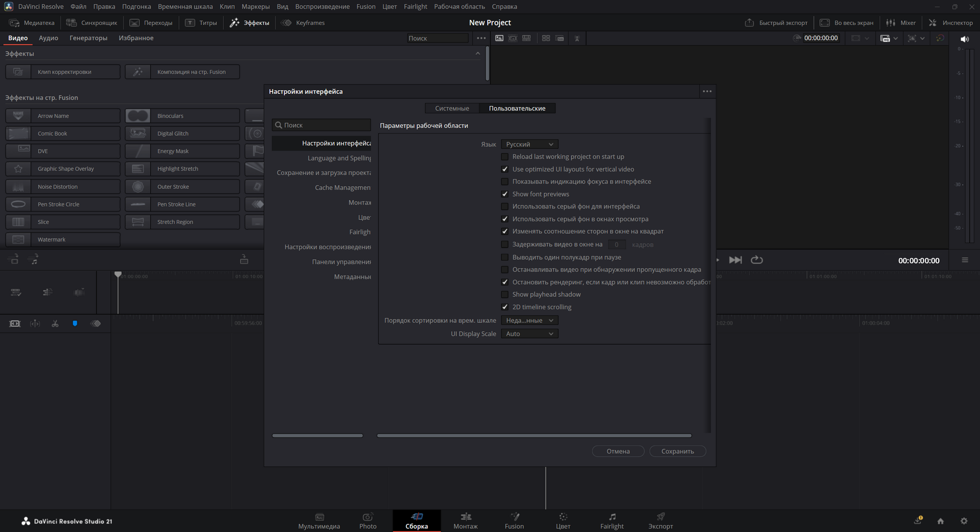Viewport: 980px width, 532px height.
Task: Click Клип корректировки adjustment clip button
Action: coord(63,71)
